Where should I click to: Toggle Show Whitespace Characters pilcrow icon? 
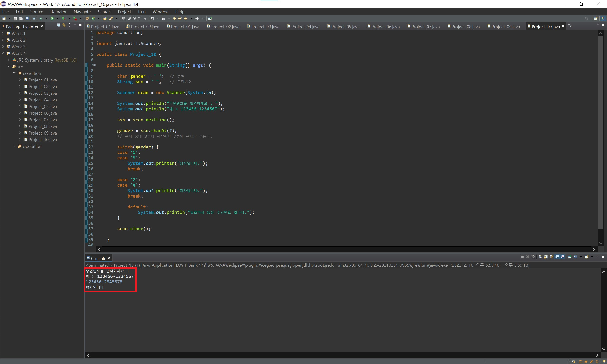point(145,19)
